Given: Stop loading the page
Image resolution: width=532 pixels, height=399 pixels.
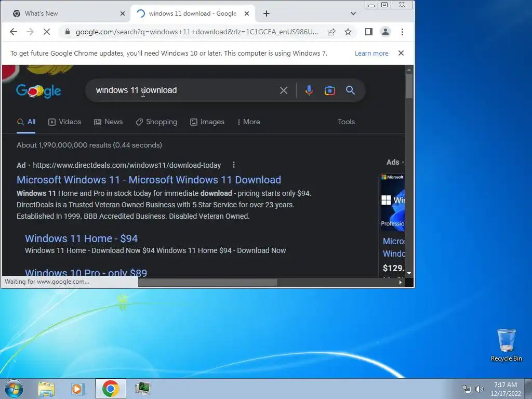Looking at the screenshot, I should [46, 32].
